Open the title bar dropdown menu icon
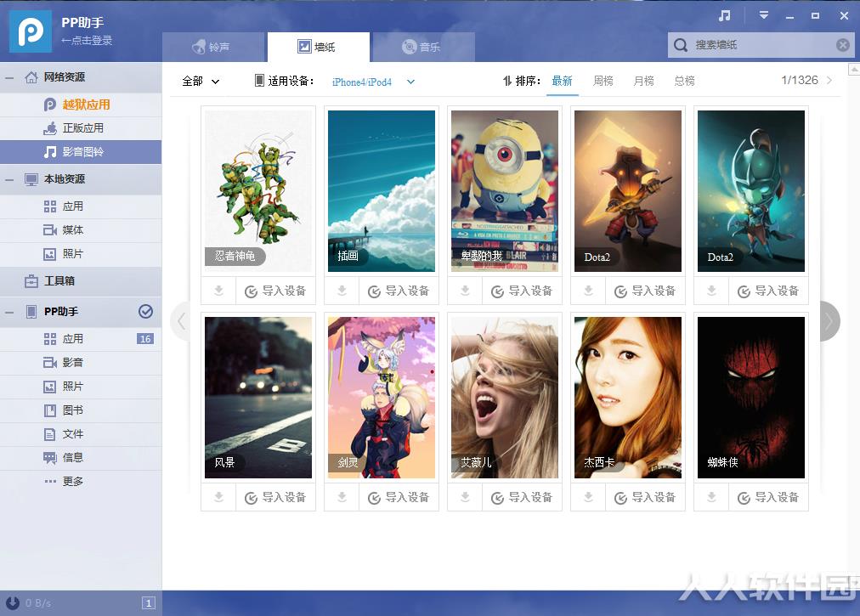 [x=763, y=15]
